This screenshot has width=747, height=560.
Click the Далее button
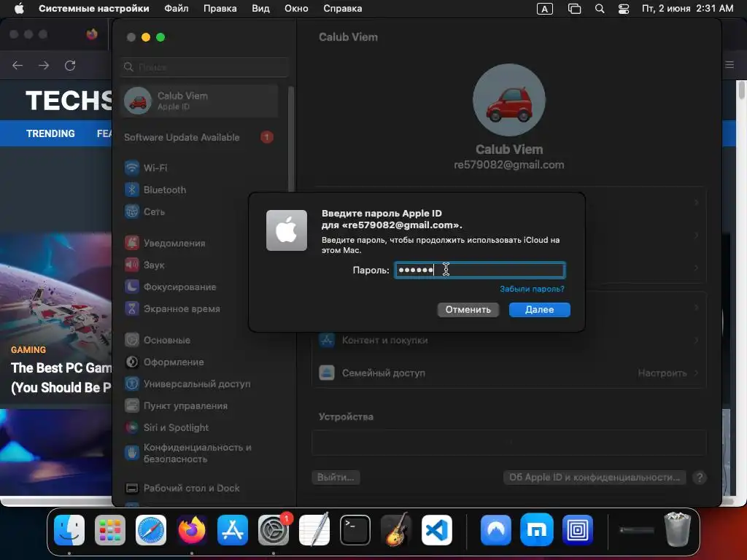(x=539, y=309)
